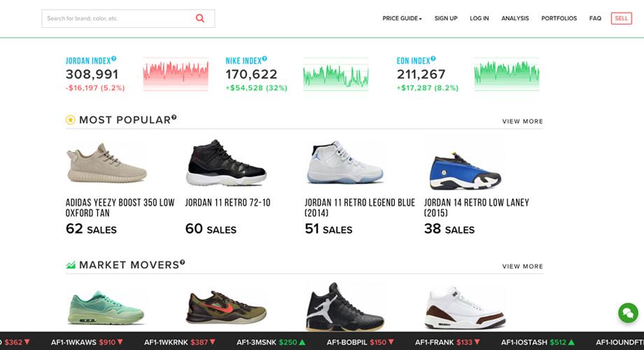Open the green EON Index chart
The width and height of the screenshot is (644, 350).
pos(507,74)
